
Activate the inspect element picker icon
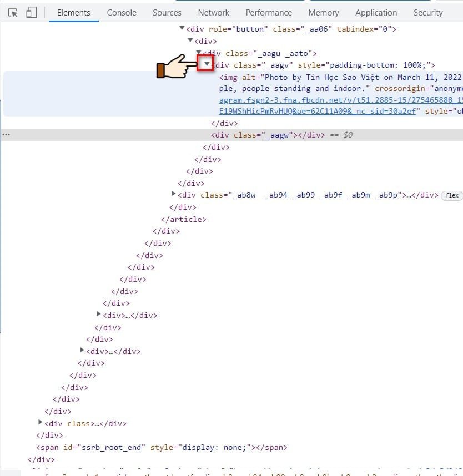pos(13,12)
